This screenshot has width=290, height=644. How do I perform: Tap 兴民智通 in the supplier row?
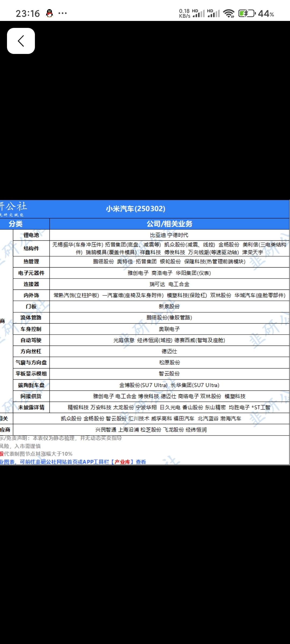pos(106,430)
